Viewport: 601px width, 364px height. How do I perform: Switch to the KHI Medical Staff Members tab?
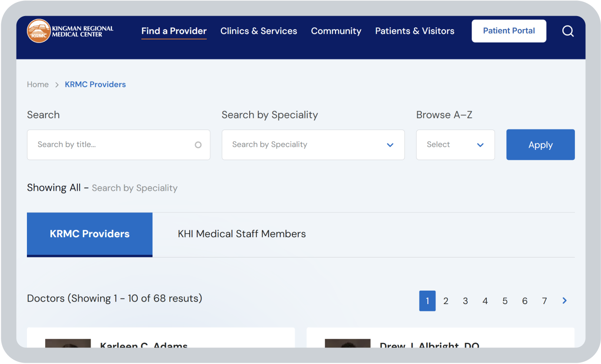[242, 234]
